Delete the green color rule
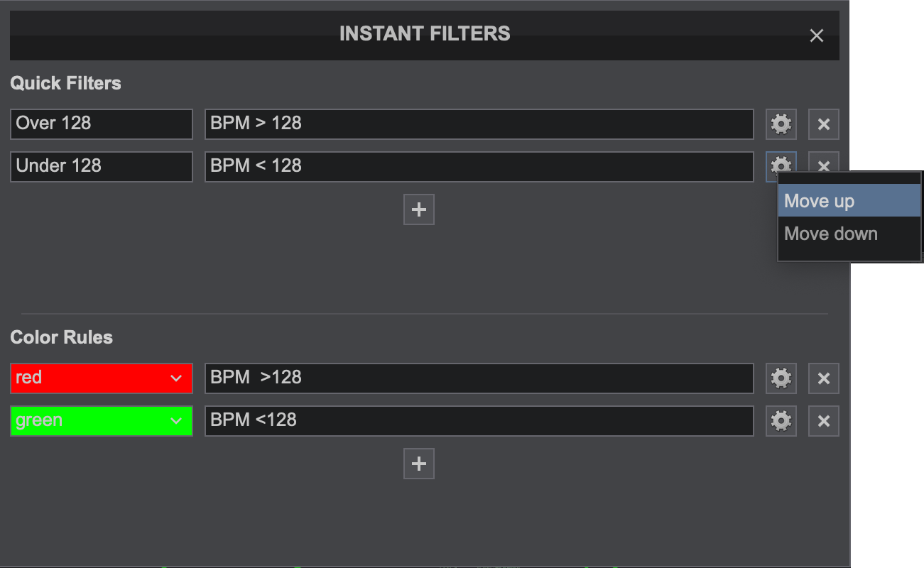The width and height of the screenshot is (924, 568). coord(823,421)
